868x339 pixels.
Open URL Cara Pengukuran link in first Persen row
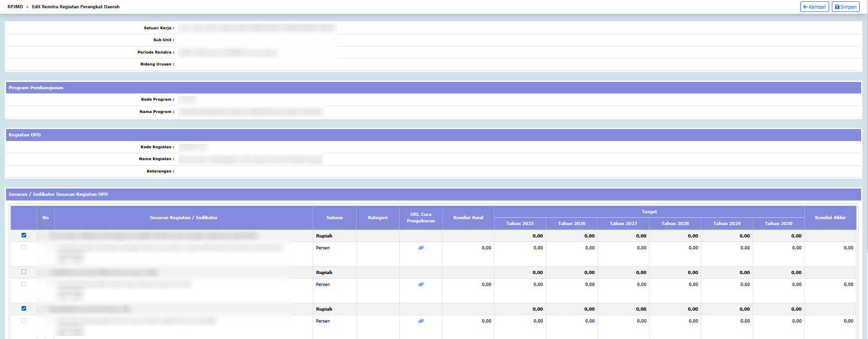(x=421, y=248)
